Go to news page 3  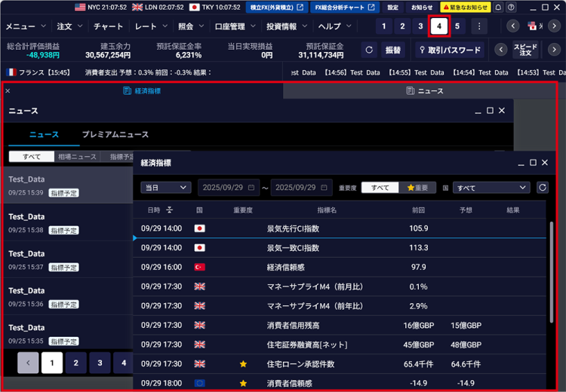tap(100, 363)
